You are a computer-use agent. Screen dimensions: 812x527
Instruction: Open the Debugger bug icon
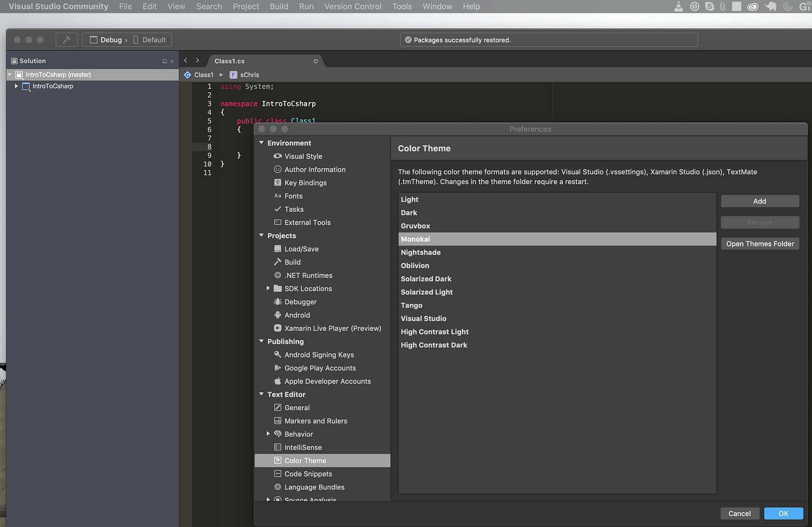(x=278, y=301)
